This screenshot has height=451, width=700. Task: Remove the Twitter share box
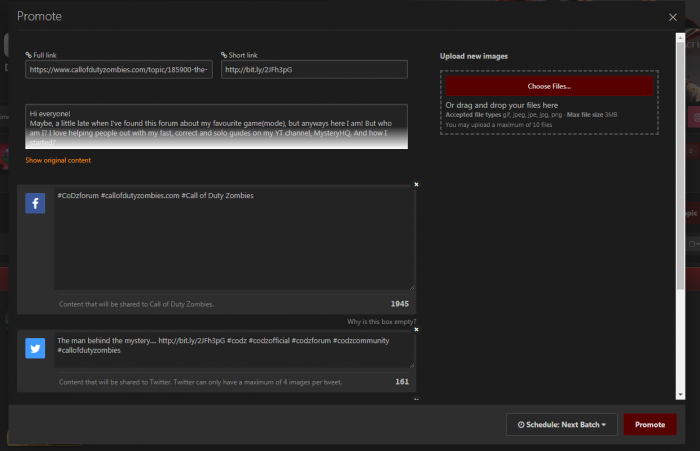point(416,328)
